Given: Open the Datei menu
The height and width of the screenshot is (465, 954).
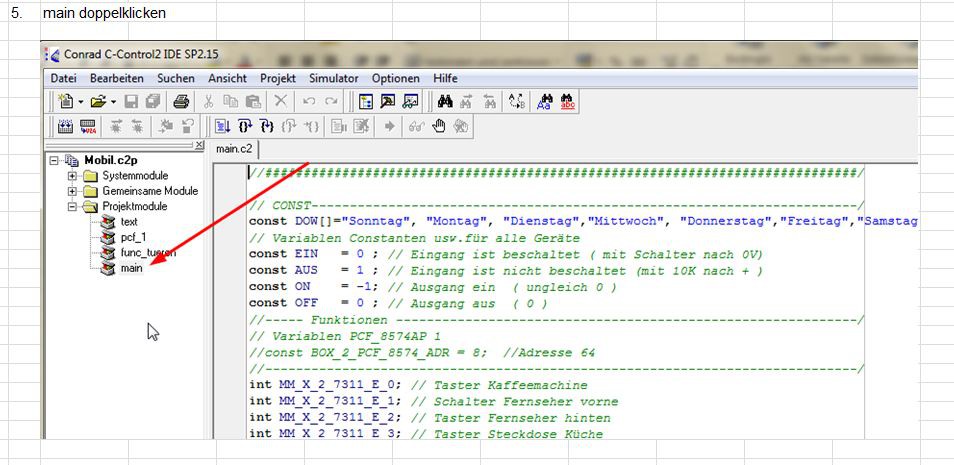Looking at the screenshot, I should pos(64,79).
